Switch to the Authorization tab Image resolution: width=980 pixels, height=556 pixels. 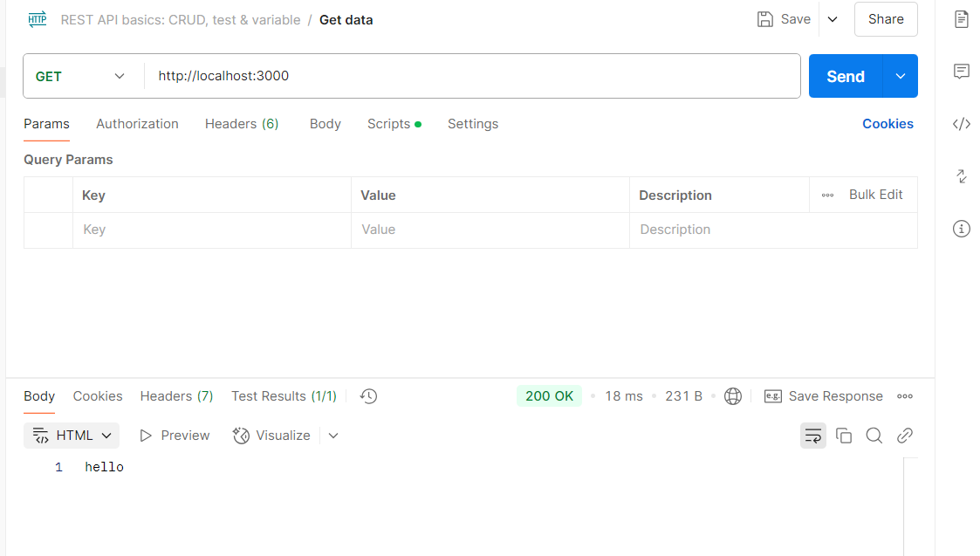pos(137,124)
